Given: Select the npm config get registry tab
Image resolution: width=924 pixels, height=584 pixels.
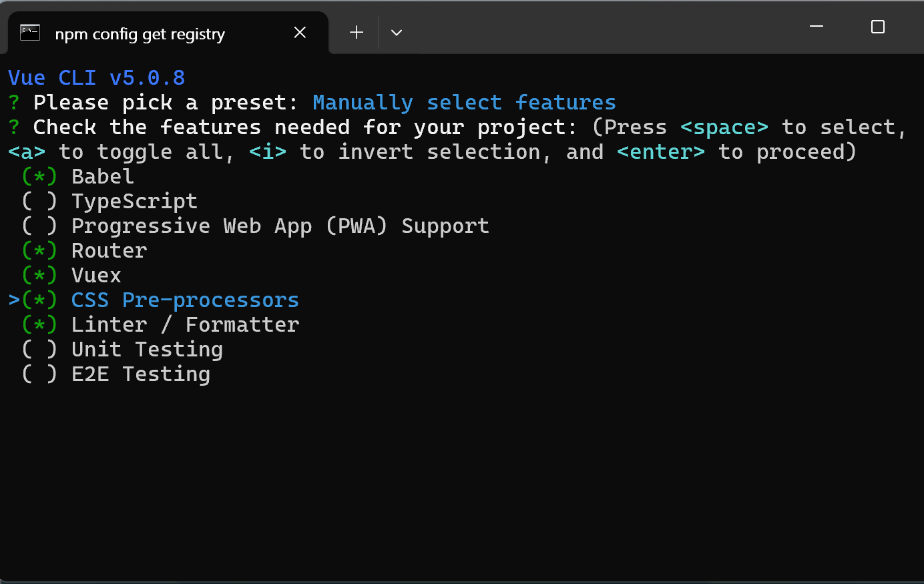Looking at the screenshot, I should pos(140,34).
